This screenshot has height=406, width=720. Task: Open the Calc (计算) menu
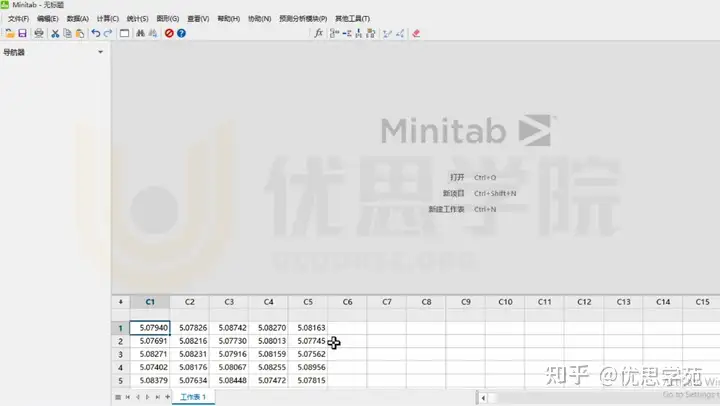pos(107,19)
